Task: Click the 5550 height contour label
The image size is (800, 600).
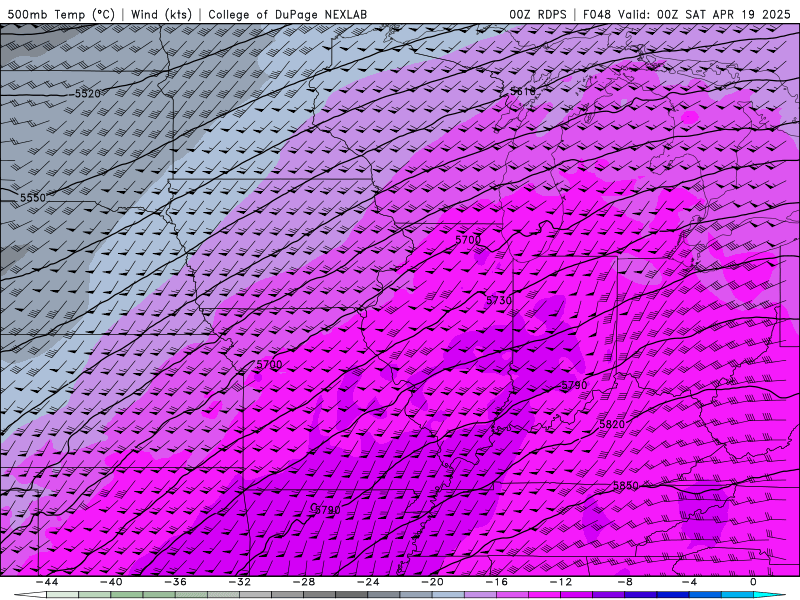Action: [33, 197]
